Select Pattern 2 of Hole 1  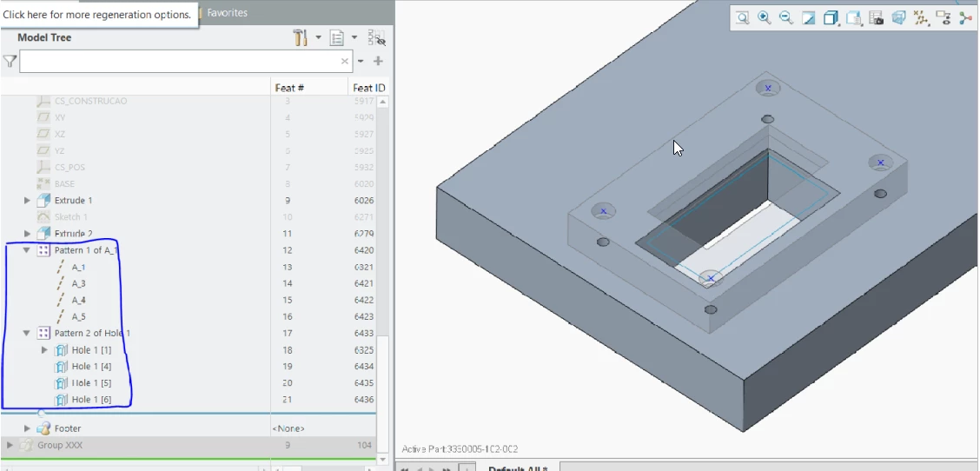click(92, 334)
